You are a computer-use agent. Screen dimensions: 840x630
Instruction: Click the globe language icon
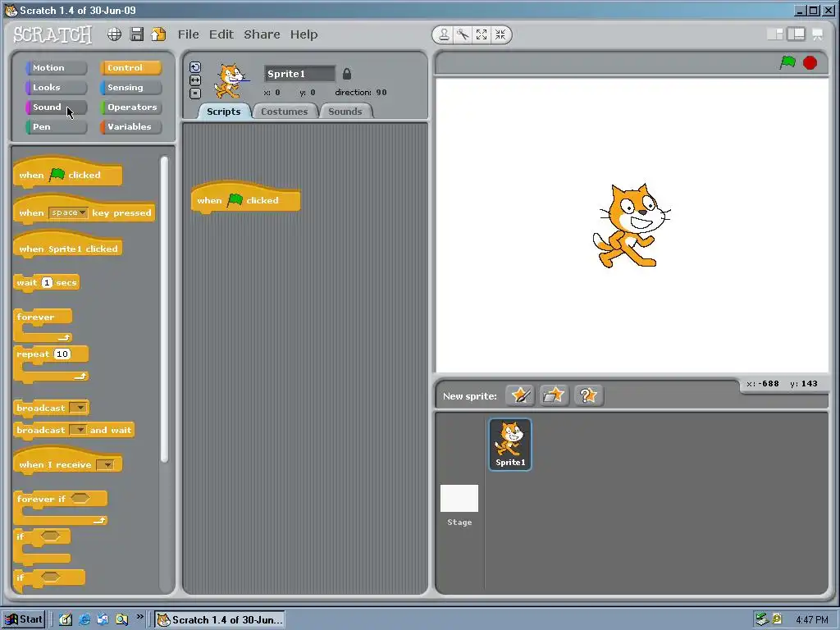[114, 34]
